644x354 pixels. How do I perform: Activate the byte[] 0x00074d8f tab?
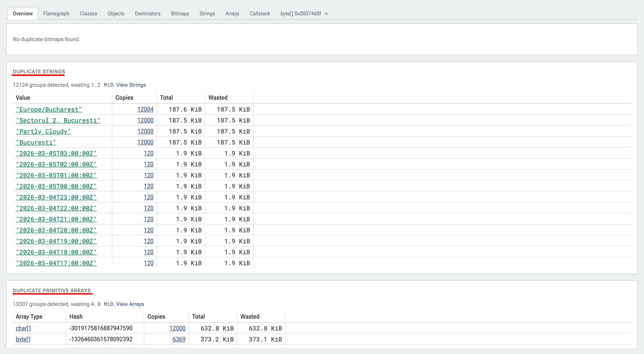301,14
